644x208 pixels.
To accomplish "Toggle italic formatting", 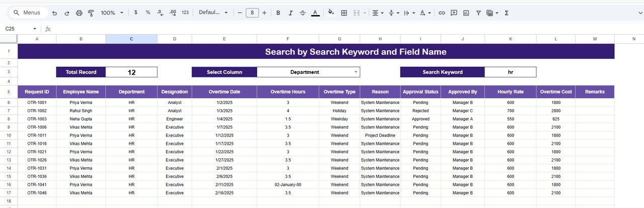I will pos(290,13).
